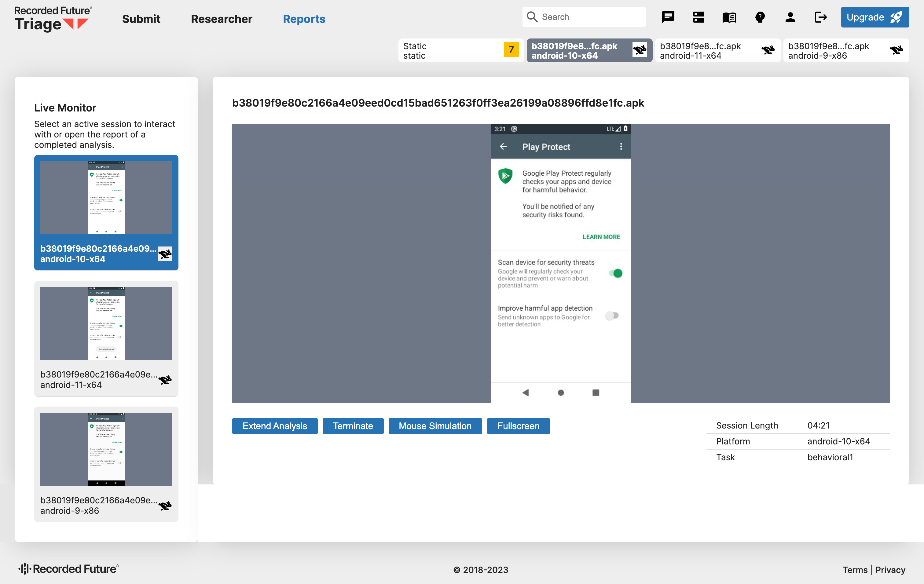The width and height of the screenshot is (924, 584).
Task: Disable the Scan device for security threats toggle
Action: (616, 273)
